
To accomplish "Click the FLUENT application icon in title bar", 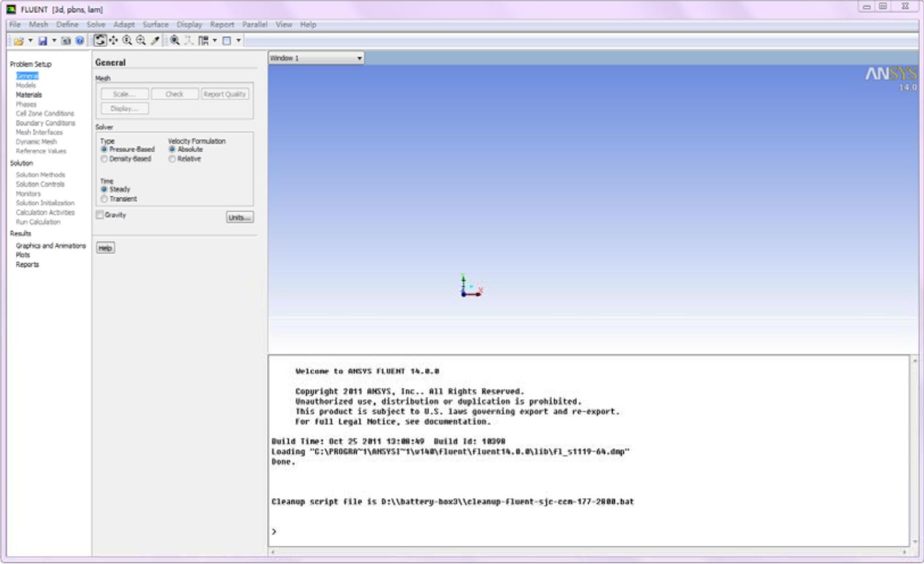I will tap(11, 9).
